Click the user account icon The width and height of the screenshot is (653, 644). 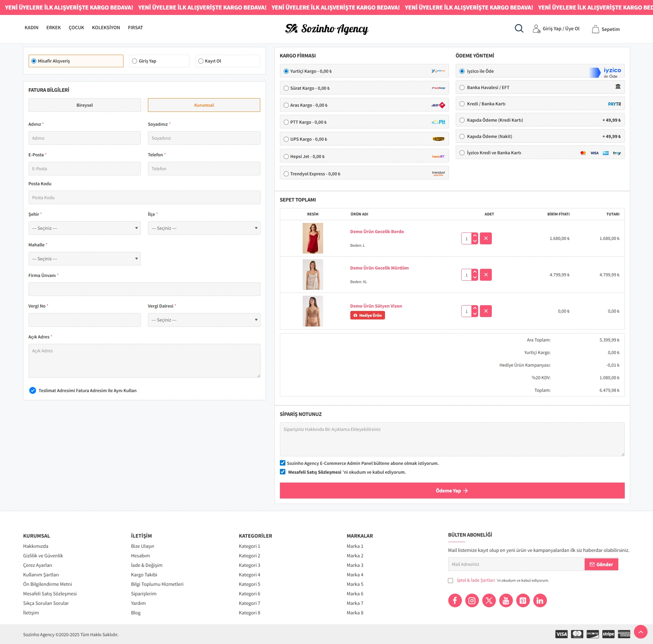(536, 29)
